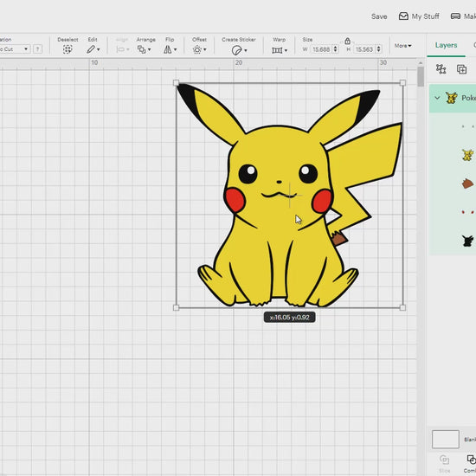Viewport: 476px width, 476px height.
Task: Click the My Stuff envelope icon
Action: click(403, 16)
